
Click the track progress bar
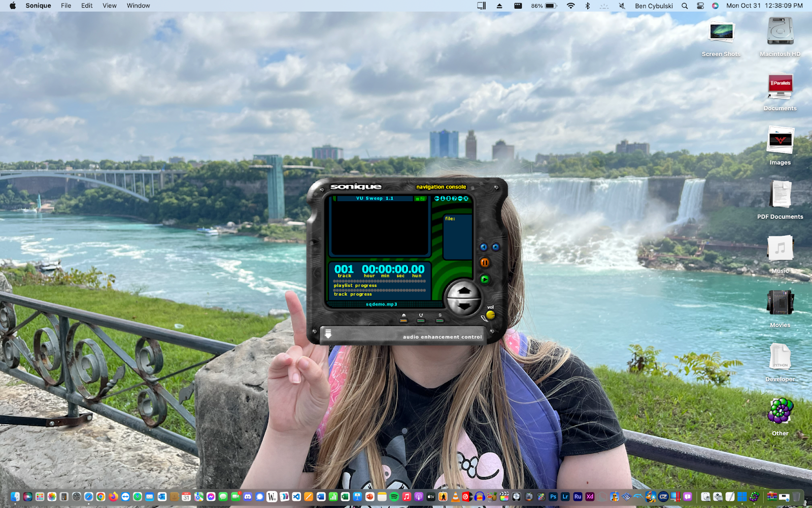click(x=380, y=290)
